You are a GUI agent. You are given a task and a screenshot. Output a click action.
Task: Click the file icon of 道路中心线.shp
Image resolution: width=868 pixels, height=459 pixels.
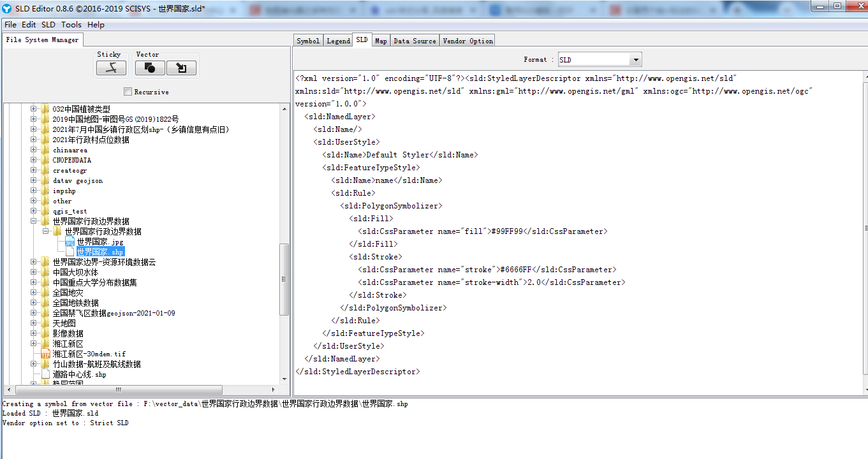click(x=45, y=374)
